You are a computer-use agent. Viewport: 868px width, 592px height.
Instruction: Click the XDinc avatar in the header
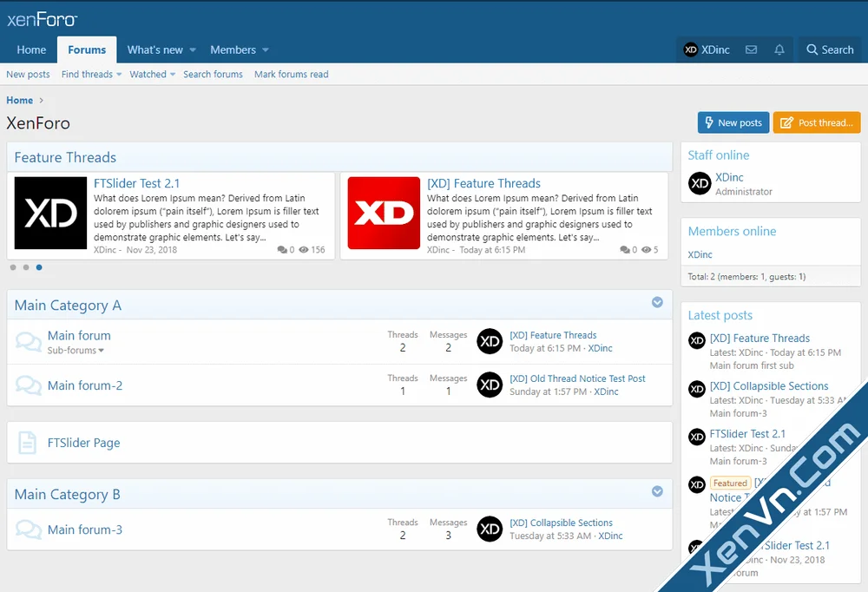click(691, 49)
